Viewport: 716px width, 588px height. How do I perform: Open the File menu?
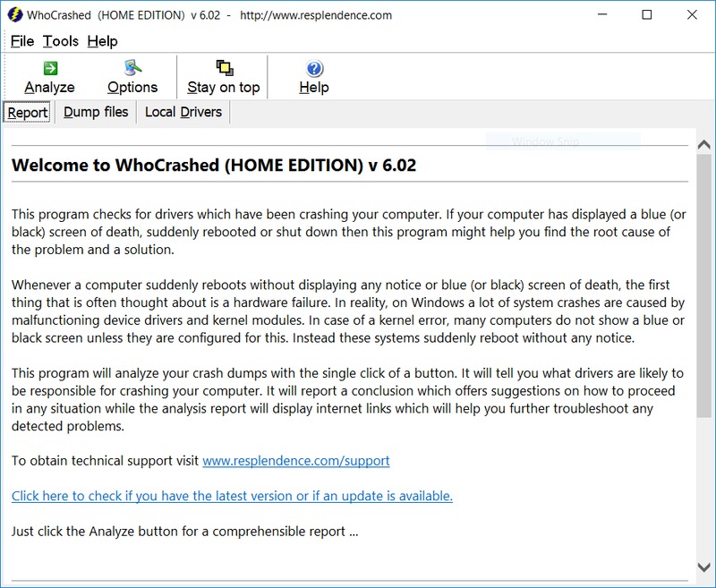click(x=22, y=41)
